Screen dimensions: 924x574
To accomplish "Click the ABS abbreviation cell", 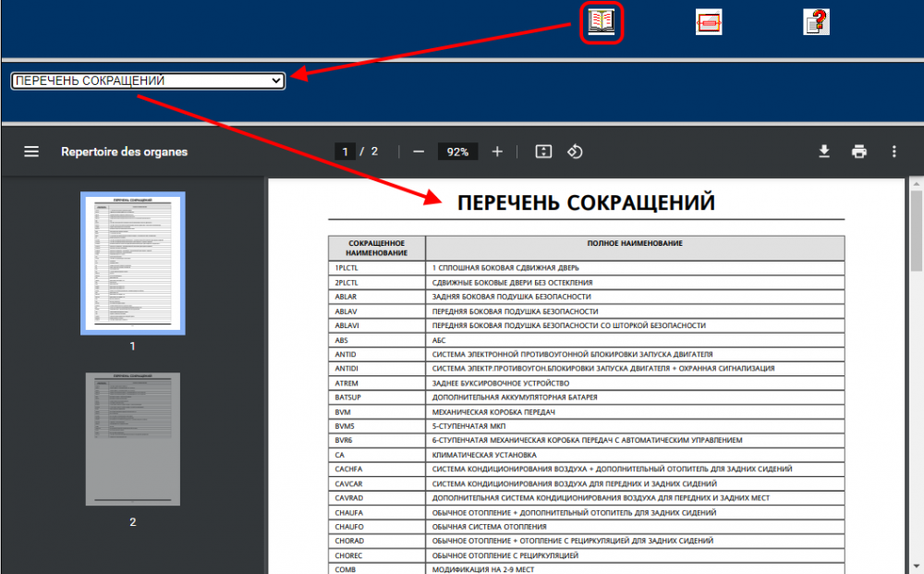I will pyautogui.click(x=377, y=340).
